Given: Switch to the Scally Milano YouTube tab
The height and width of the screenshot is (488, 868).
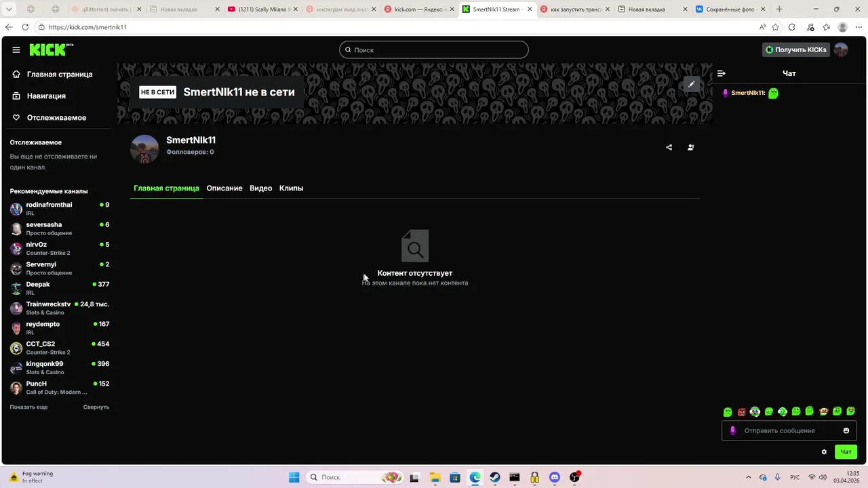Looking at the screenshot, I should (x=261, y=9).
